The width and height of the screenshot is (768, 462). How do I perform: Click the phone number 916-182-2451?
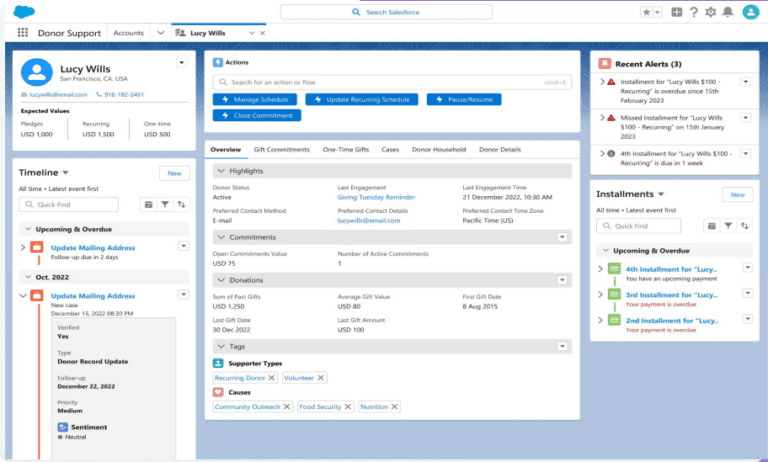click(124, 95)
